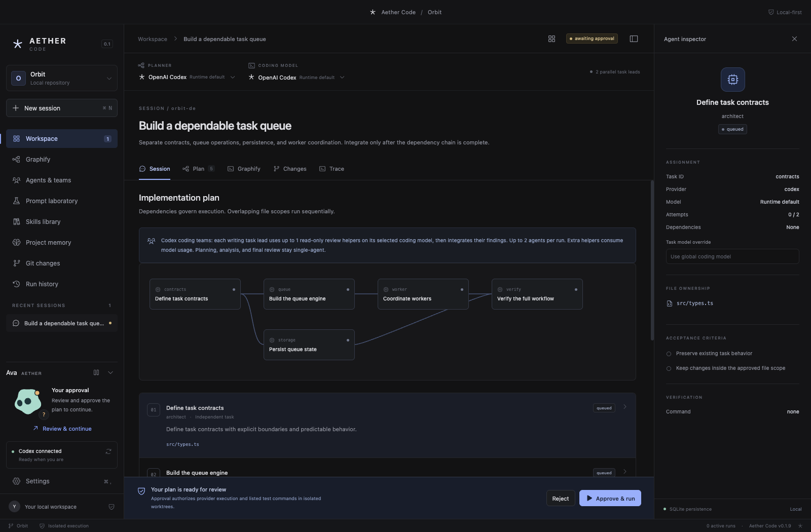Refresh the Codex connected status
This screenshot has height=532, width=811.
(x=108, y=451)
